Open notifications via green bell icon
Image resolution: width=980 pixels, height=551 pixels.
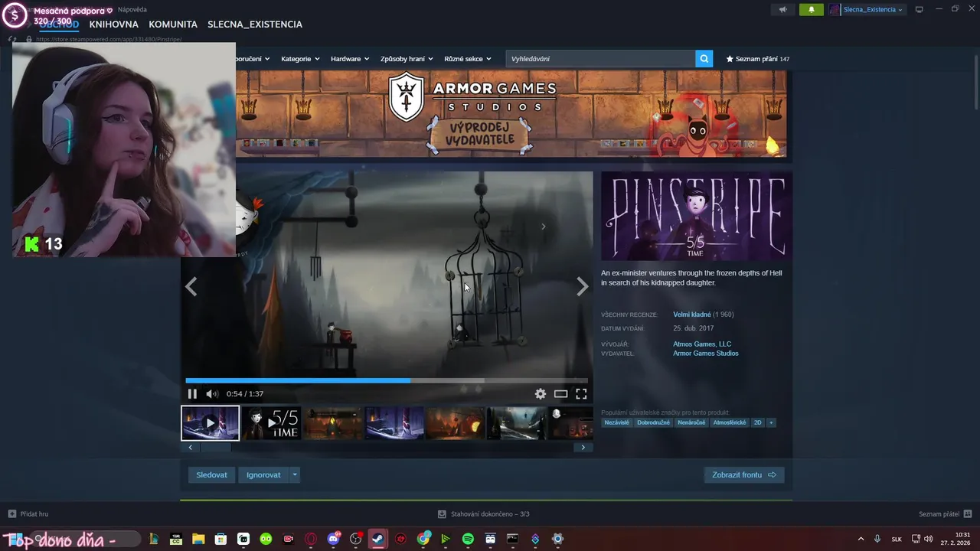(x=811, y=10)
